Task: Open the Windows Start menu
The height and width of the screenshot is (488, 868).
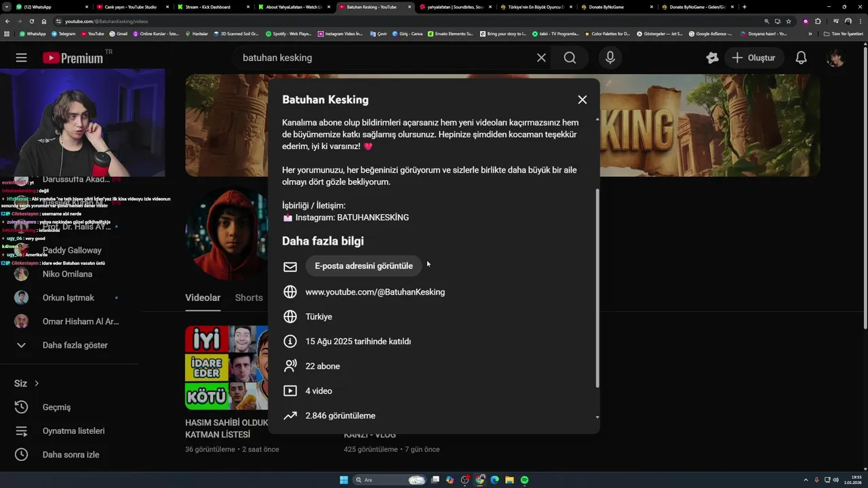Action: click(344, 480)
